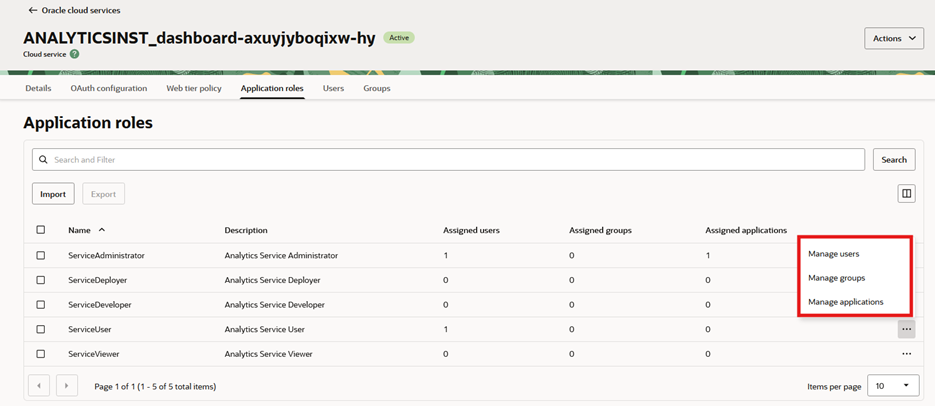This screenshot has height=406, width=935.
Task: Open the Web tier policy tab
Action: pos(194,88)
